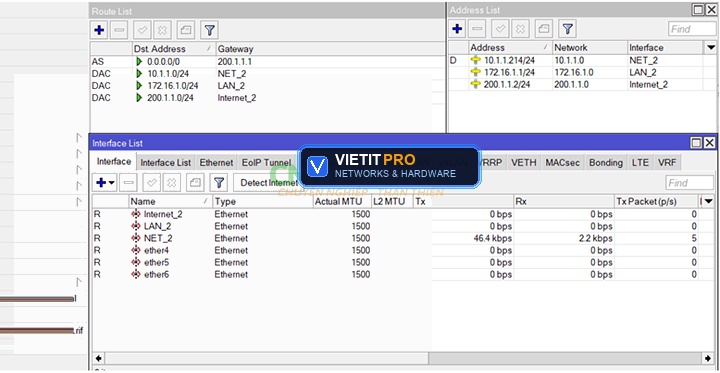Click the Find field in Address List
720x373 pixels.
[x=692, y=29]
